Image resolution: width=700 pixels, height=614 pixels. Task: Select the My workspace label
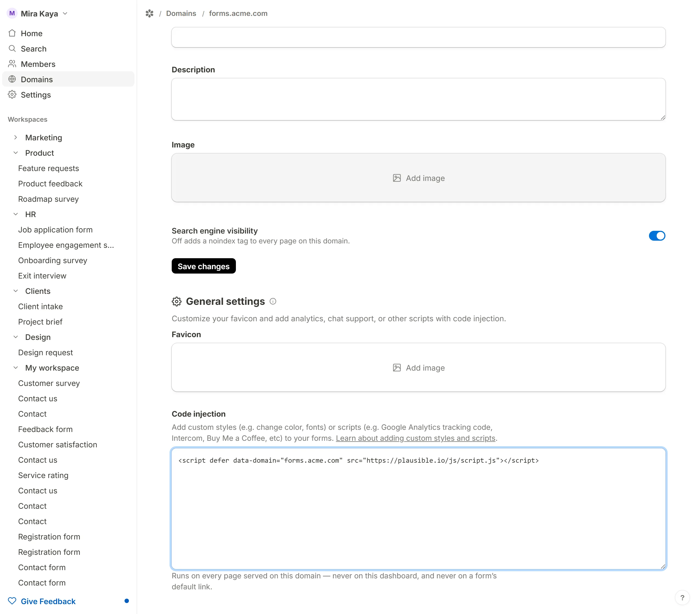pyautogui.click(x=52, y=368)
